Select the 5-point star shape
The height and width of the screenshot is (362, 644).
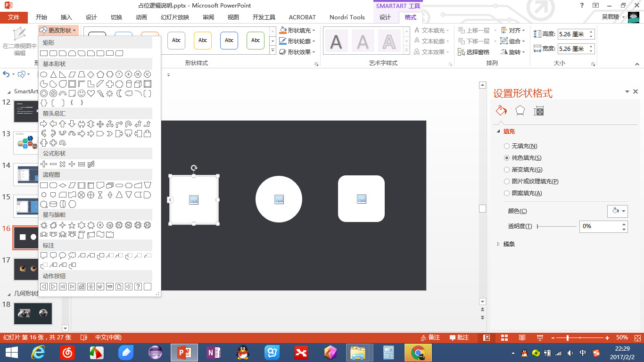(x=72, y=225)
